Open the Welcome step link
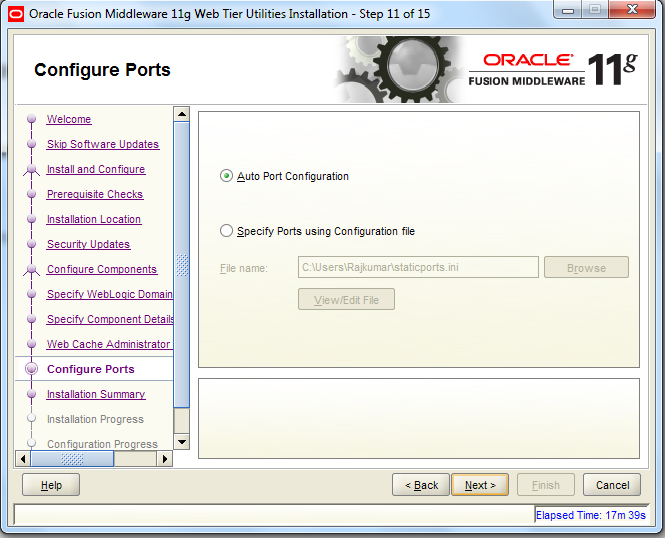 69,119
